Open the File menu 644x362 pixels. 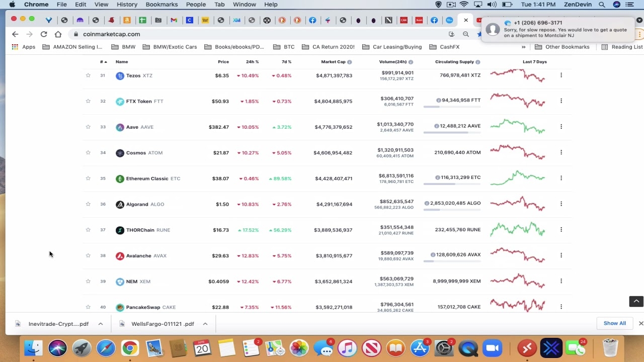(x=62, y=5)
